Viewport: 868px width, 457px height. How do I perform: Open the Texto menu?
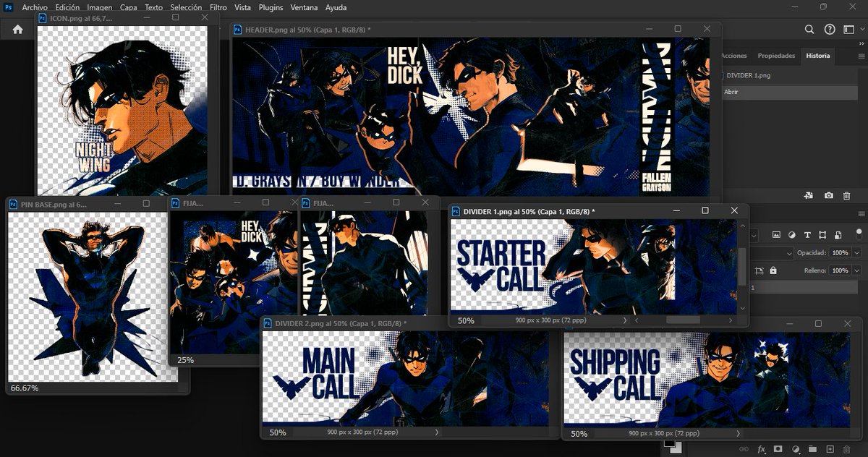[154, 8]
